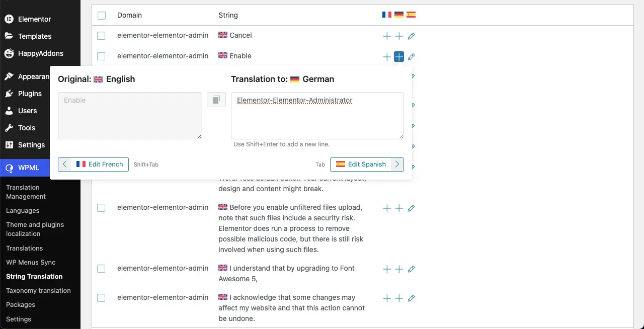Click pencil edit icon in Enable row

(411, 57)
